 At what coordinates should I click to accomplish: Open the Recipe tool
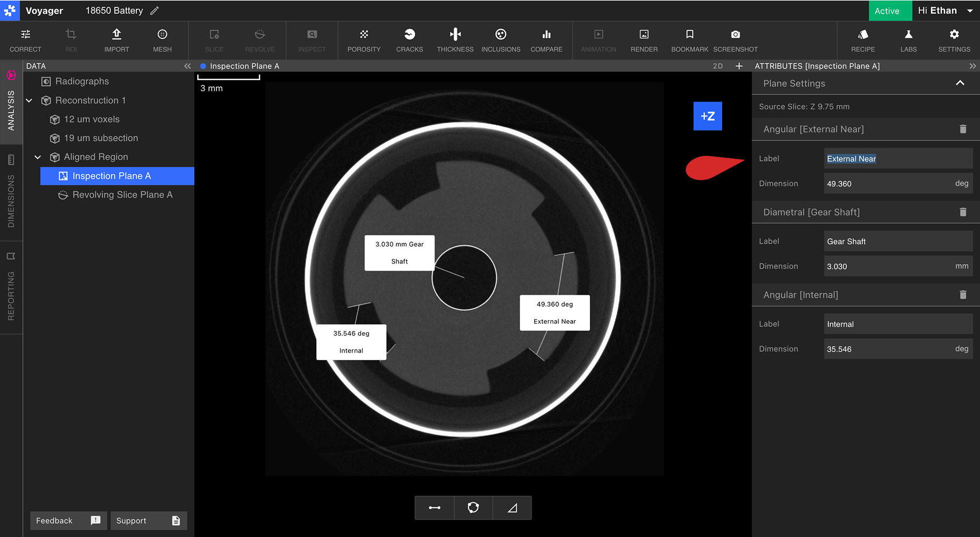tap(863, 41)
